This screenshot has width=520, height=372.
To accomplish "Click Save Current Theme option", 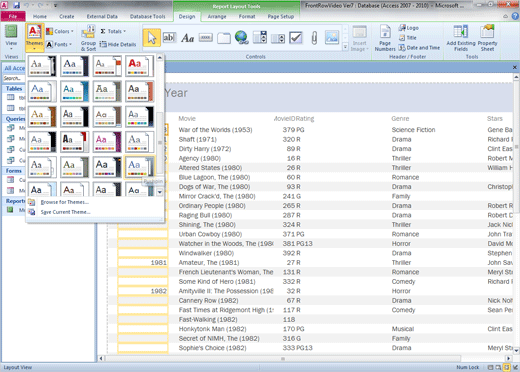I will tap(65, 212).
